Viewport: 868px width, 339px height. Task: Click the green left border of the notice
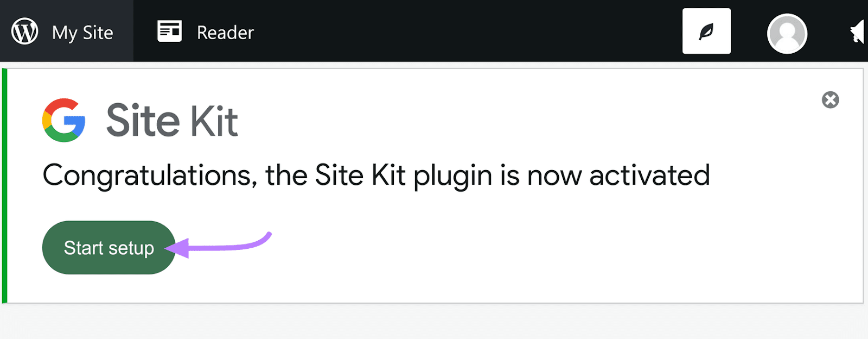5,185
